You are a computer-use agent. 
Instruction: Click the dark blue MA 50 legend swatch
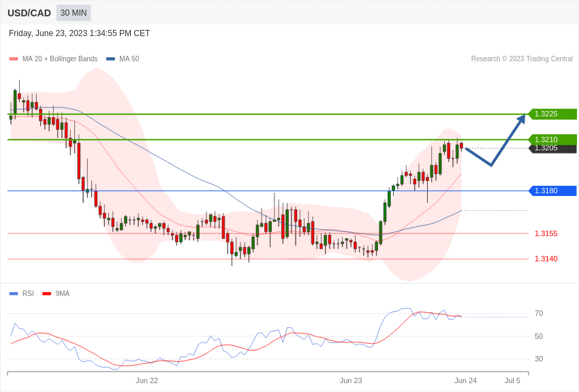pyautogui.click(x=110, y=59)
